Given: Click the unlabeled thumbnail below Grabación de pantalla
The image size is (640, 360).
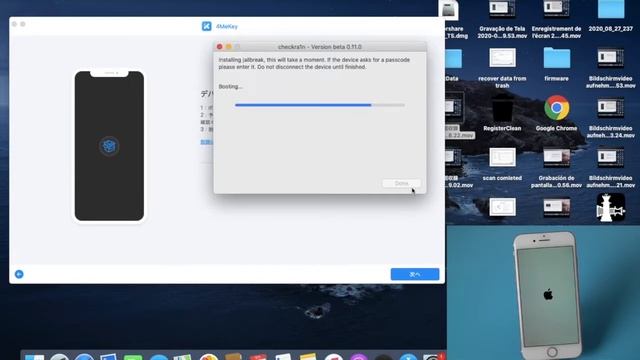Looking at the screenshot, I should [556, 207].
